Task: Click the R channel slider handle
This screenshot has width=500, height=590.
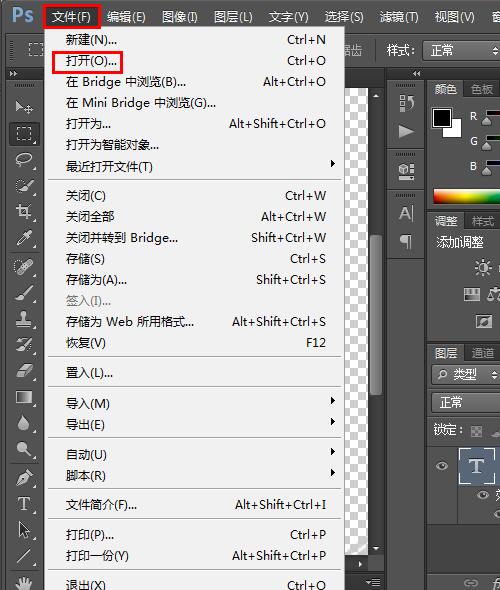Action: (486, 121)
